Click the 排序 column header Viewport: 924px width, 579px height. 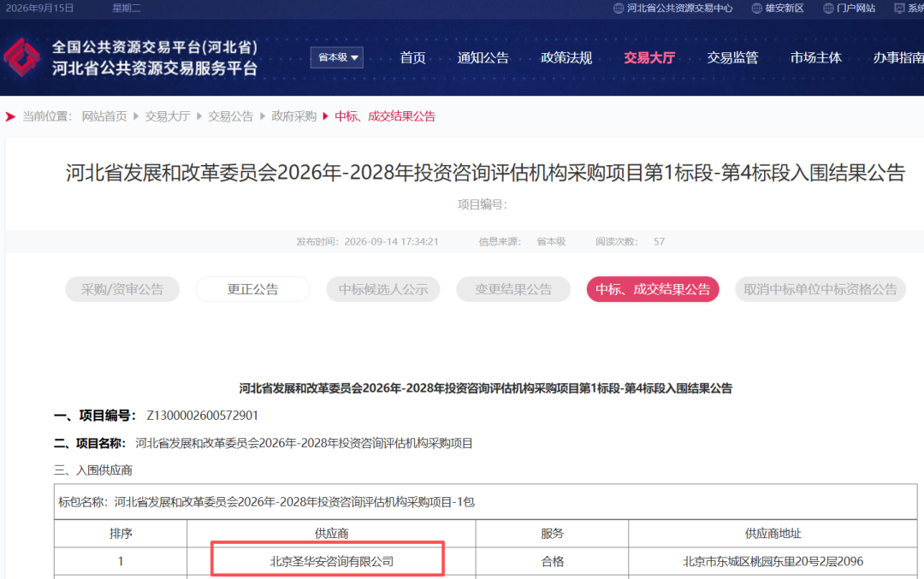121,534
